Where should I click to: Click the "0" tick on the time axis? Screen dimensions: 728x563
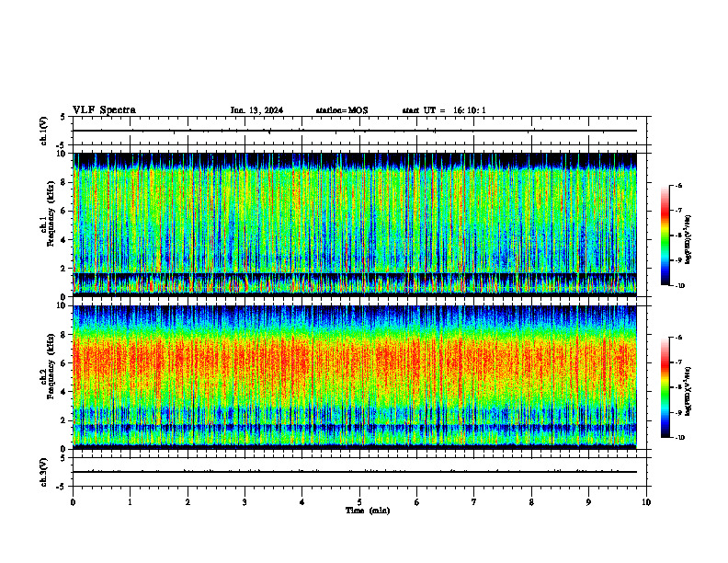(x=73, y=502)
